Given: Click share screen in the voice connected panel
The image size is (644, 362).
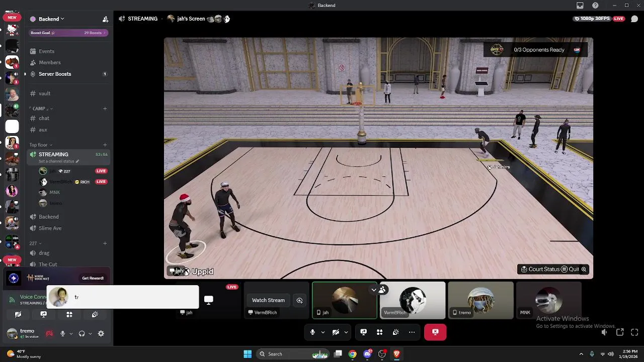Looking at the screenshot, I should 44,314.
